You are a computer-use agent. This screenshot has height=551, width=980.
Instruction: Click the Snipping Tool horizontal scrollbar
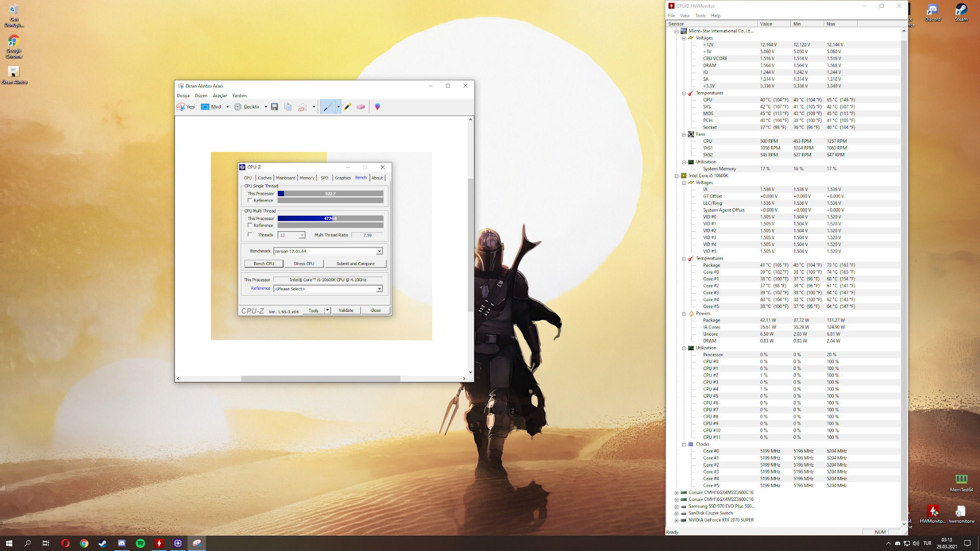[320, 378]
